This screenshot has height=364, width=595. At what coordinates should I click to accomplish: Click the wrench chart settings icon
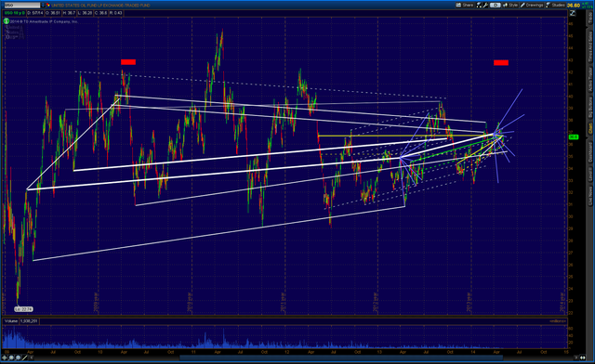pyautogui.click(x=485, y=5)
